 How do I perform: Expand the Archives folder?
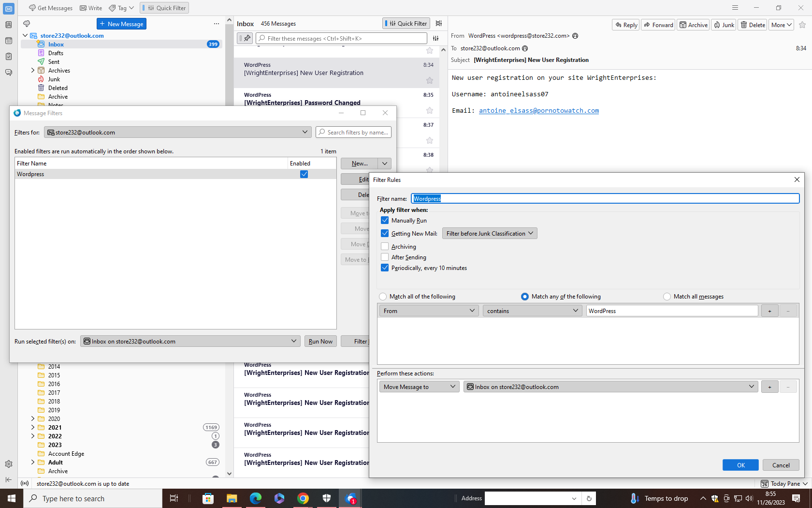coord(33,70)
